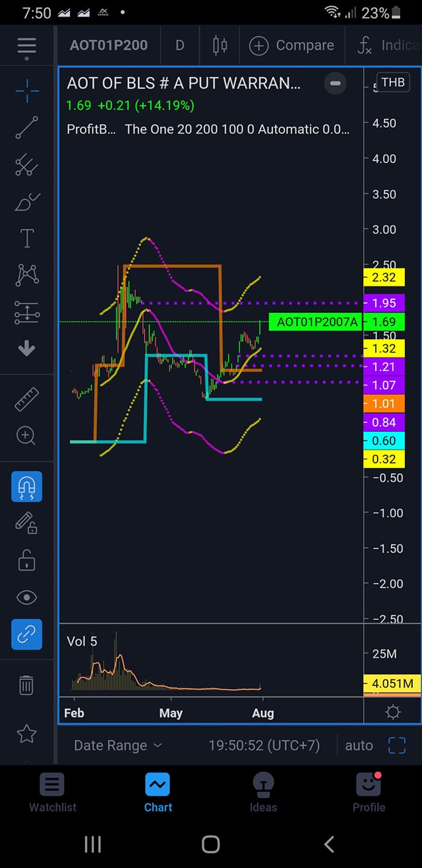The width and height of the screenshot is (422, 868).
Task: Click the purple 1.07 price label
Action: [x=384, y=385]
